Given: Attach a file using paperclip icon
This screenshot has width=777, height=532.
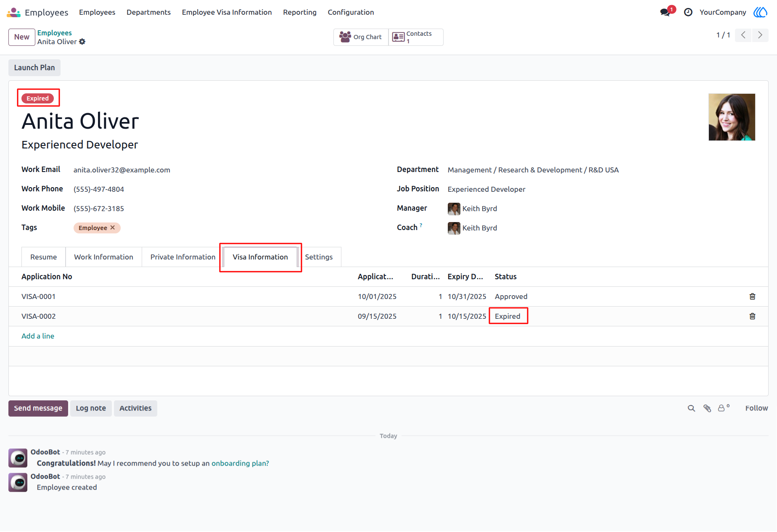Looking at the screenshot, I should pyautogui.click(x=707, y=408).
